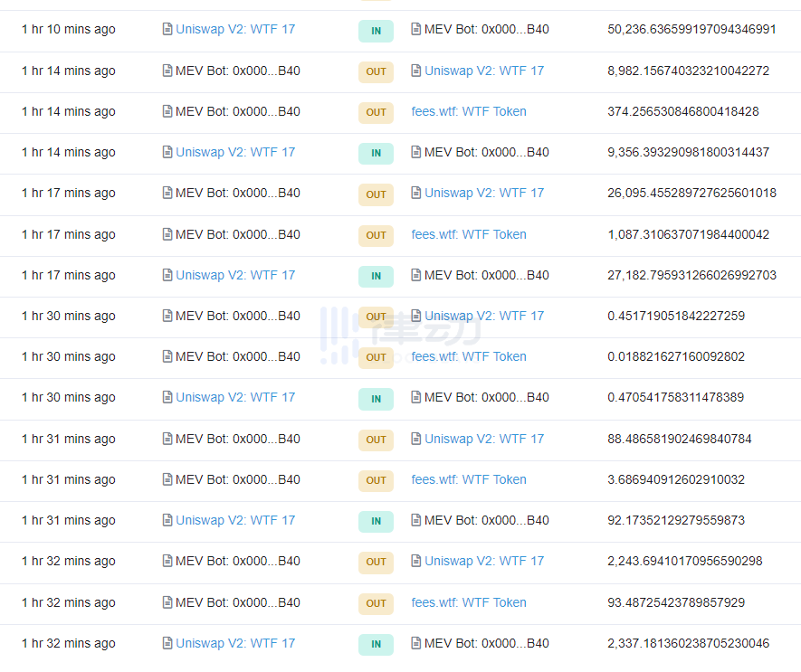Open fees.wtf: WTF Token link in 93.487 row

469,602
